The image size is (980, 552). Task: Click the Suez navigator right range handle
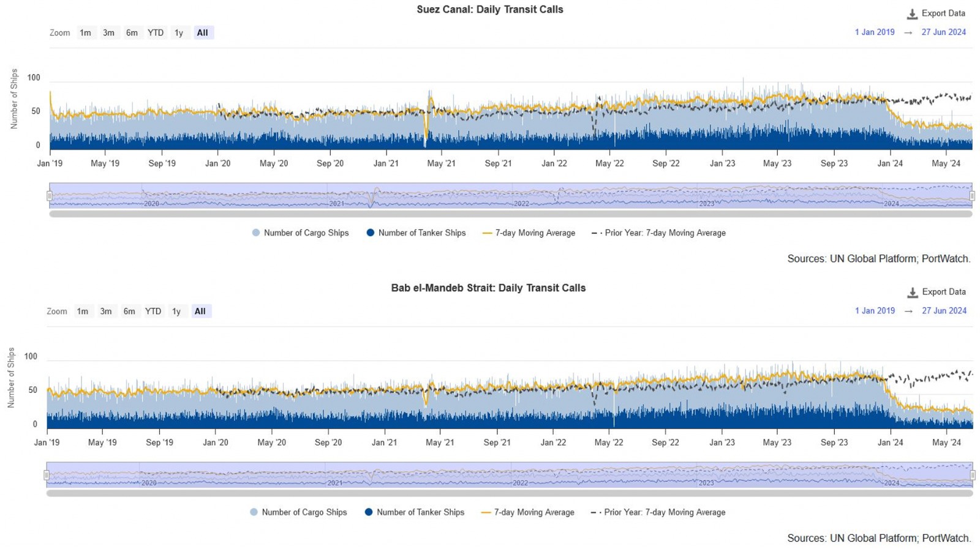pos(972,196)
